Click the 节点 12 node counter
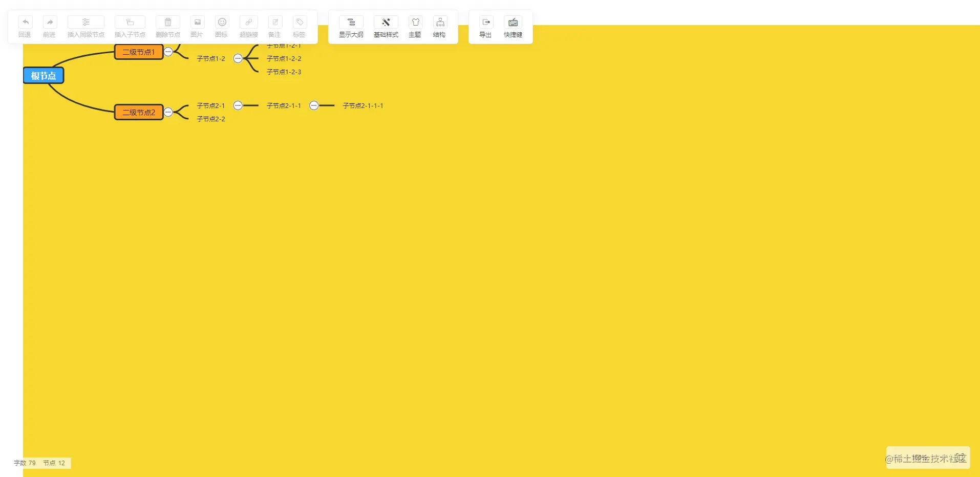 (53, 463)
